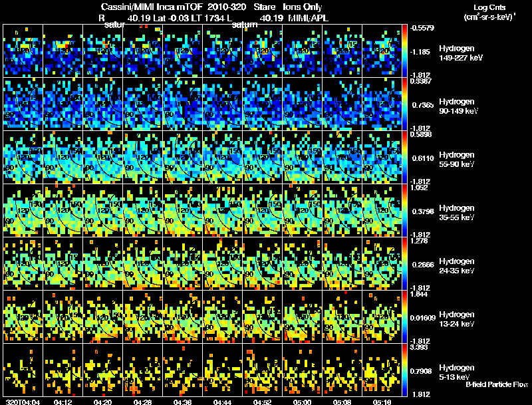
Task: Click the 'Hydrogen 5-13 keV' row label
Action: [x=457, y=372]
